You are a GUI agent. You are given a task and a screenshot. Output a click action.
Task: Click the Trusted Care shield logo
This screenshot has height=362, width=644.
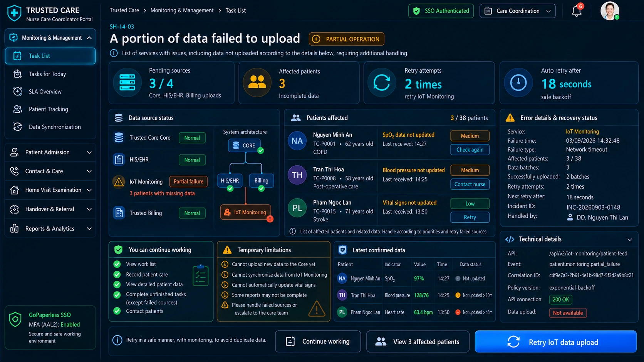click(x=14, y=13)
